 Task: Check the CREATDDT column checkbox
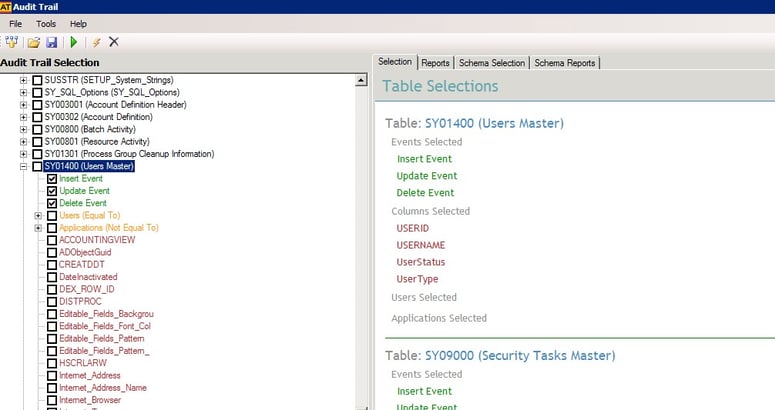tap(52, 265)
